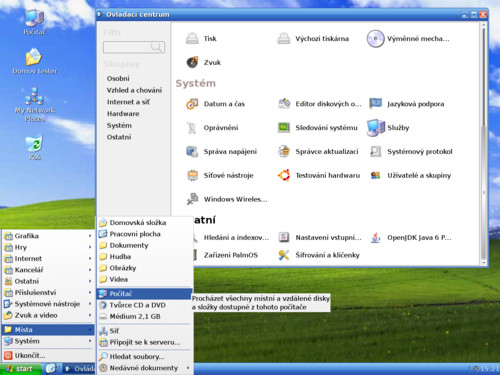The height and width of the screenshot is (375, 500).
Task: Launch Testování hardwaru Ubuntu icon
Action: 284,175
